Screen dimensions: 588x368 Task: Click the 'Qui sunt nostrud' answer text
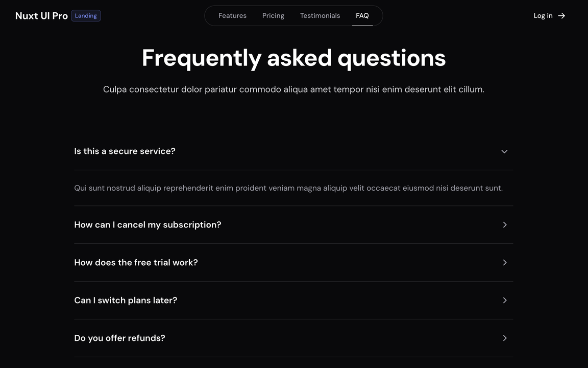point(288,188)
